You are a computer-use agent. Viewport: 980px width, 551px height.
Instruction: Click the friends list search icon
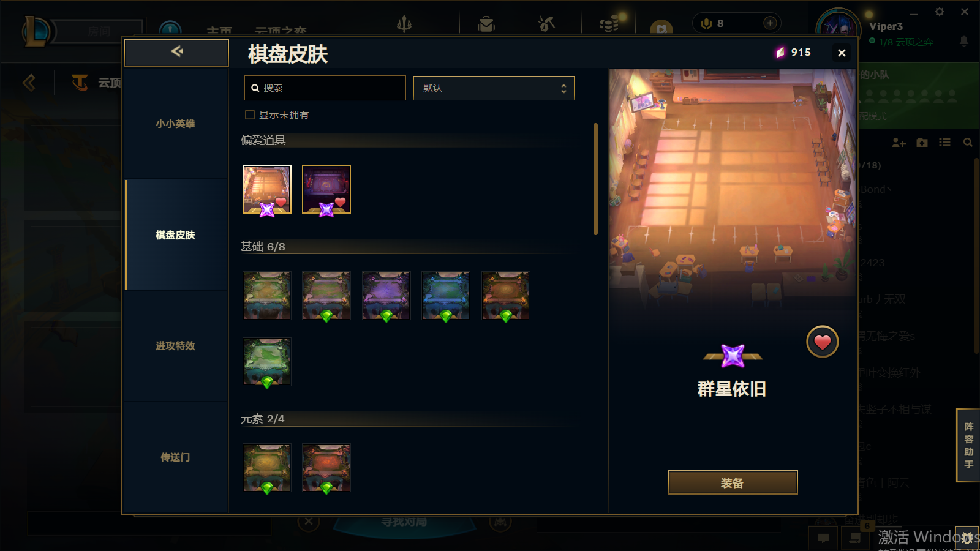pos(968,143)
